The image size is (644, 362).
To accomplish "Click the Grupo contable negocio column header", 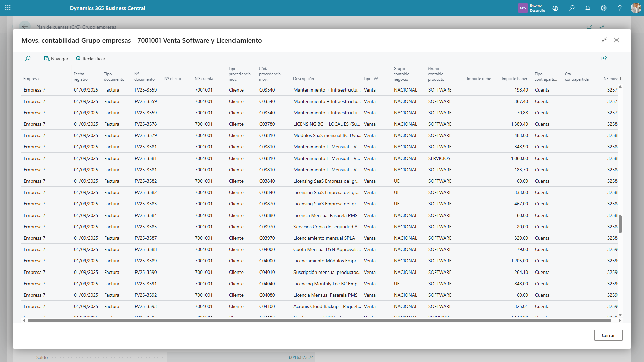I will (x=401, y=74).
